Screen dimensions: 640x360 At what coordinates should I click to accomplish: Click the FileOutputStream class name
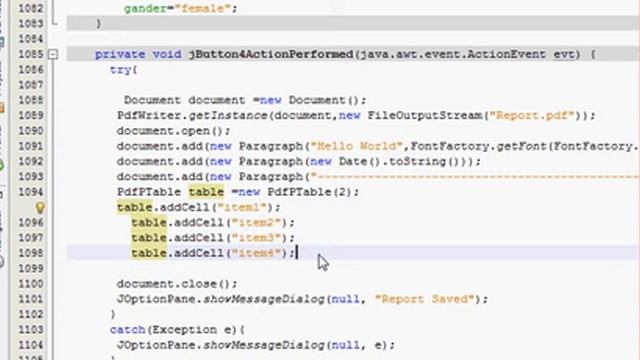click(x=424, y=116)
